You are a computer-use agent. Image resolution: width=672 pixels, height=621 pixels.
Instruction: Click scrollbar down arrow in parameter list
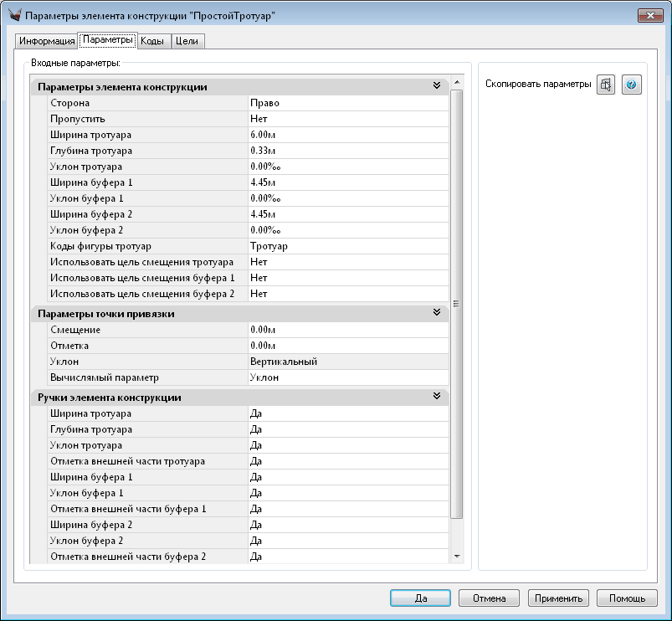click(456, 556)
